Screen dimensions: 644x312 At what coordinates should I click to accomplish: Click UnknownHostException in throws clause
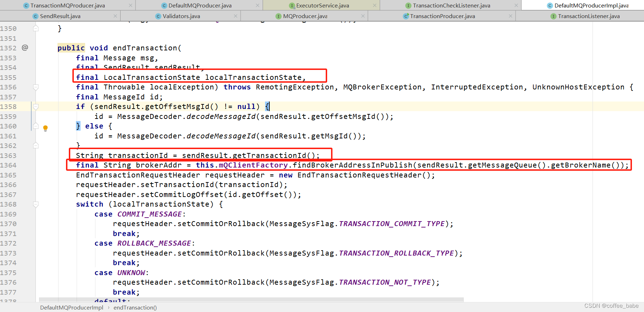point(578,87)
